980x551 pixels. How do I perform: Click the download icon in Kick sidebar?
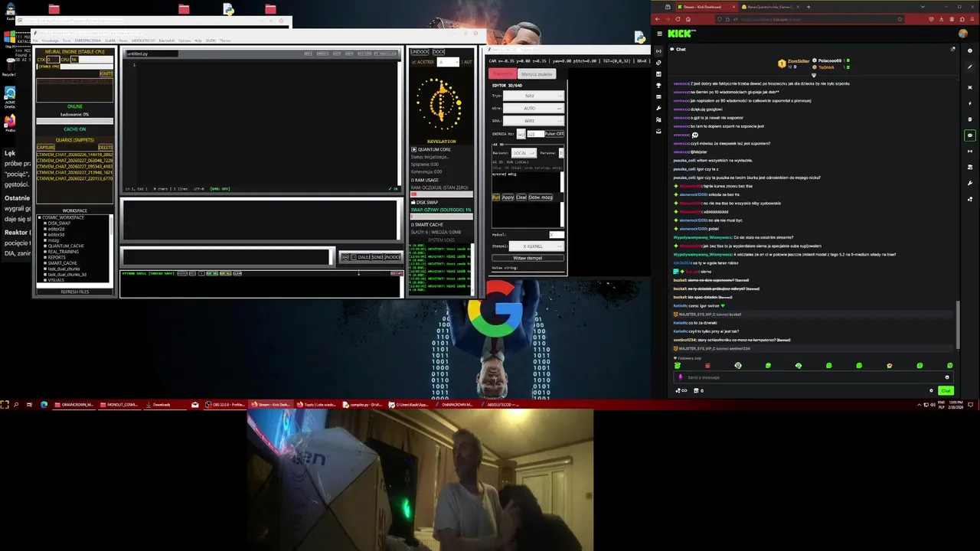point(658,131)
